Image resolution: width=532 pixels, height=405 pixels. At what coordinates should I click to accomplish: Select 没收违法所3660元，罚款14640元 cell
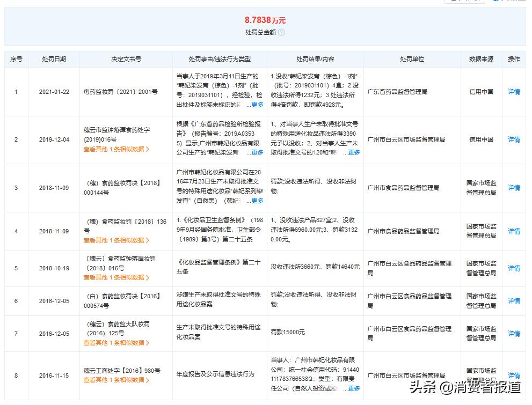click(315, 267)
